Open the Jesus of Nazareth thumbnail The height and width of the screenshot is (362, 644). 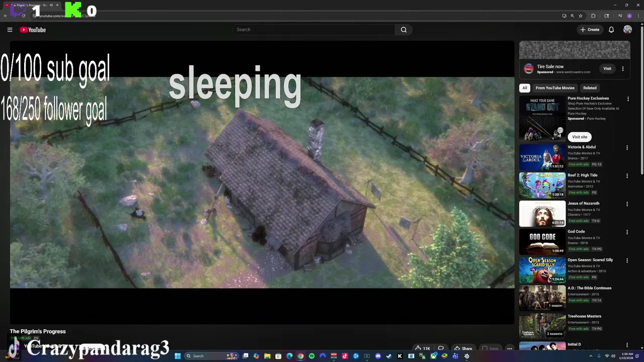click(x=542, y=214)
